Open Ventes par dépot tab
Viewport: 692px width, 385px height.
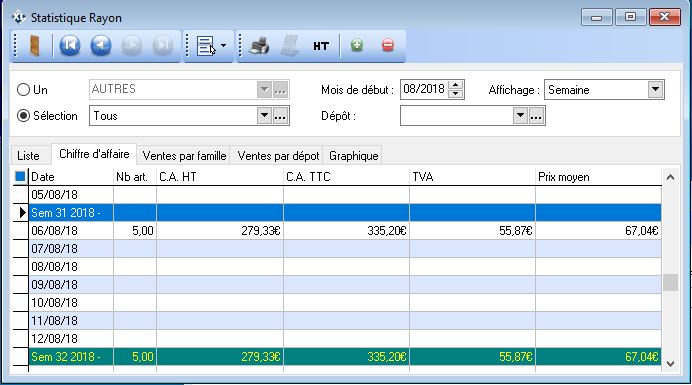pos(278,156)
